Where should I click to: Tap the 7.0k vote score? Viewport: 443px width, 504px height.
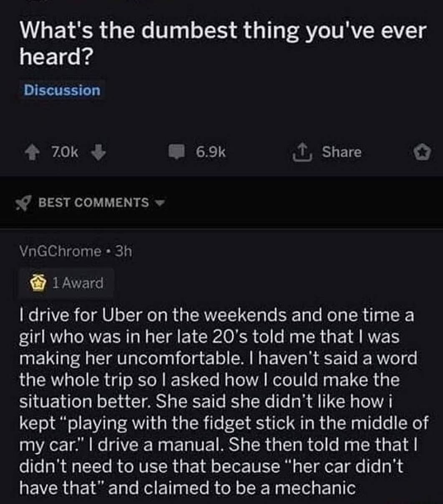(64, 152)
